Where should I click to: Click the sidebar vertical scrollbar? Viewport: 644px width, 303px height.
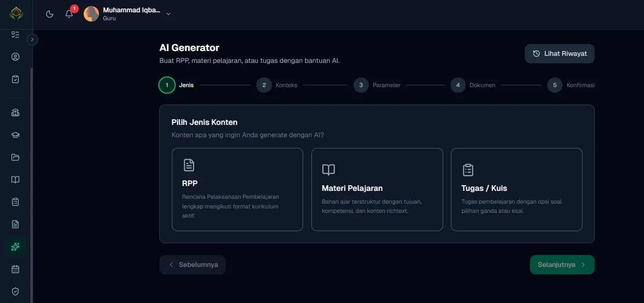pos(31,185)
